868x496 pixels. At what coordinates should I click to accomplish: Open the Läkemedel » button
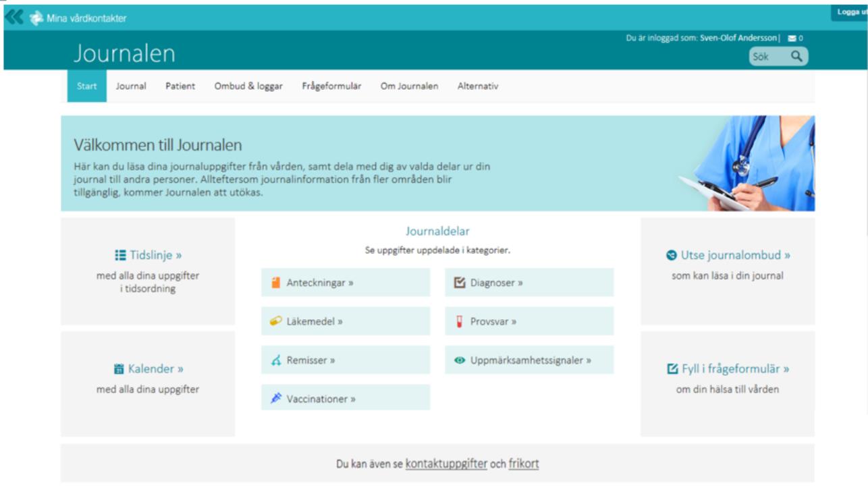point(346,321)
